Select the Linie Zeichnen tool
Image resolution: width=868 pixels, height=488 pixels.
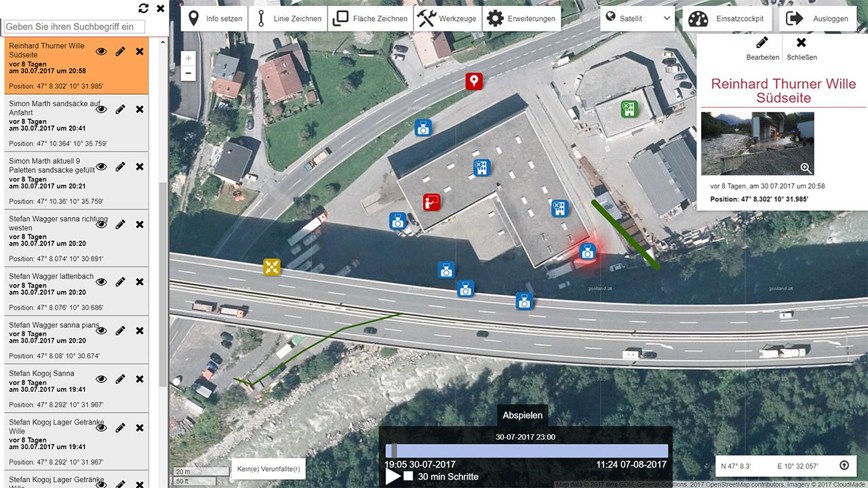click(x=288, y=19)
